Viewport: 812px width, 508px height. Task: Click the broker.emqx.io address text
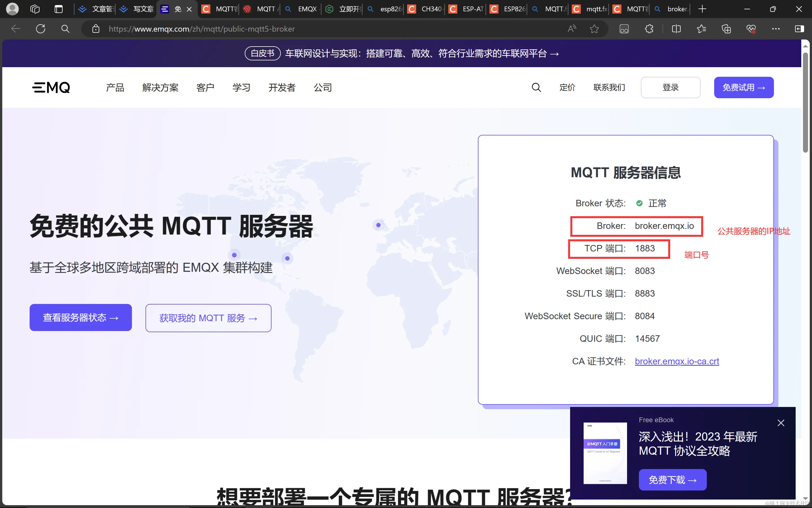click(664, 226)
